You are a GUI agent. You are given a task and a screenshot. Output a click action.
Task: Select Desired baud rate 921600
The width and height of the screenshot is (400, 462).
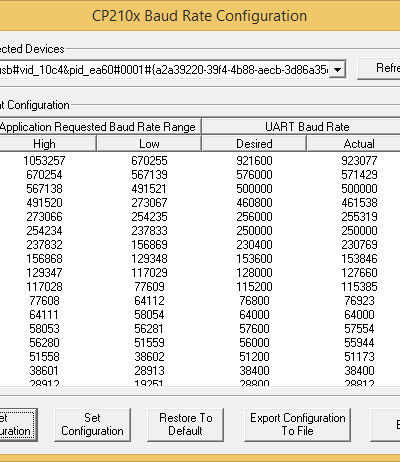coord(254,161)
